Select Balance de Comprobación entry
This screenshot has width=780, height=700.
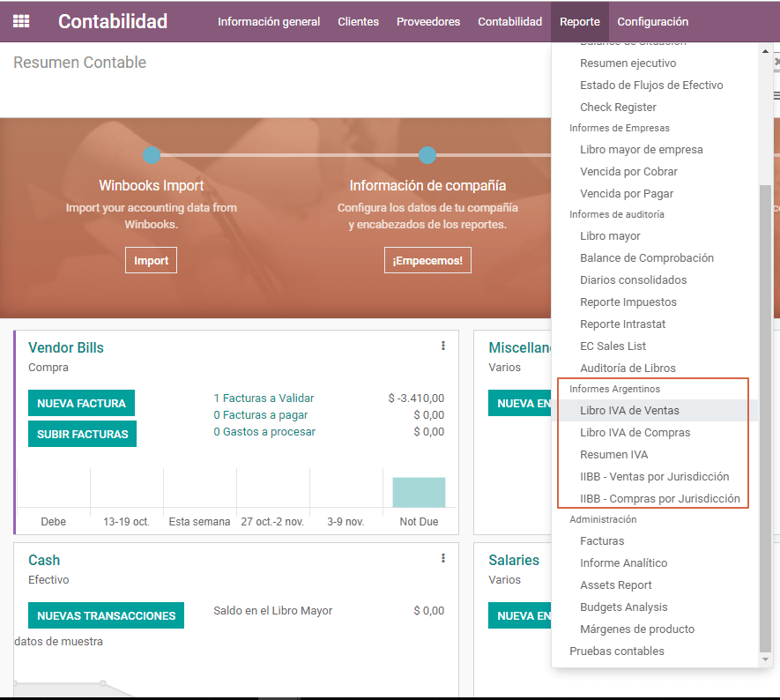[x=646, y=258]
